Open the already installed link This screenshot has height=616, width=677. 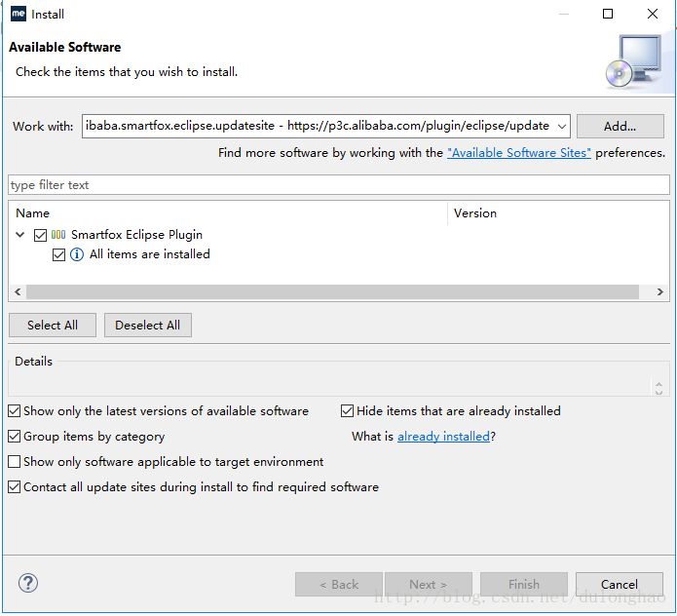point(443,437)
